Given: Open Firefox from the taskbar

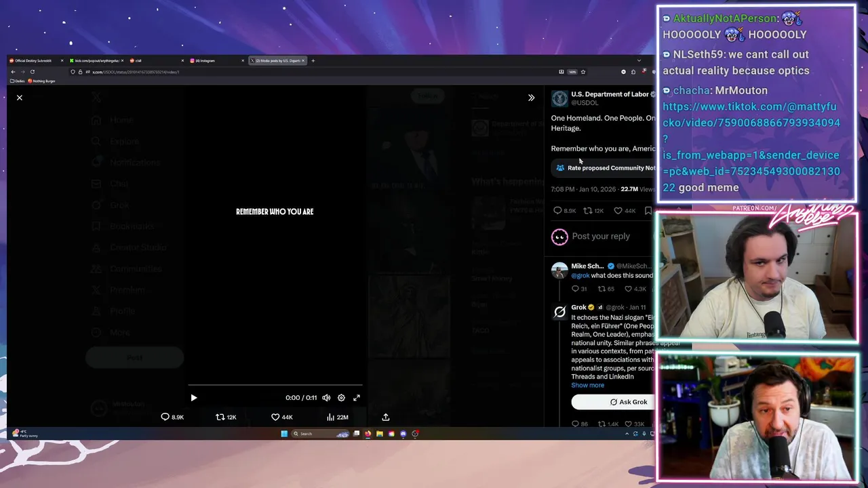Looking at the screenshot, I should [368, 434].
